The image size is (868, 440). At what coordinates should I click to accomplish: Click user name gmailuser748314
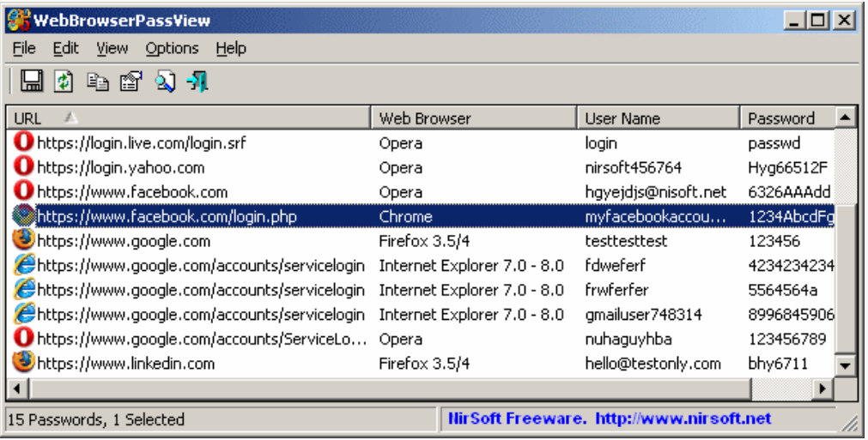pyautogui.click(x=643, y=314)
